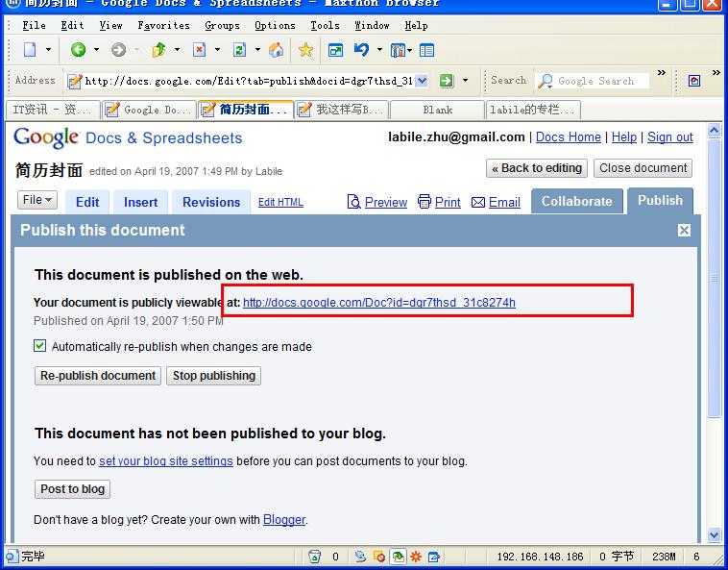The image size is (728, 570).
Task: Click the Stop publishing button
Action: 214,376
